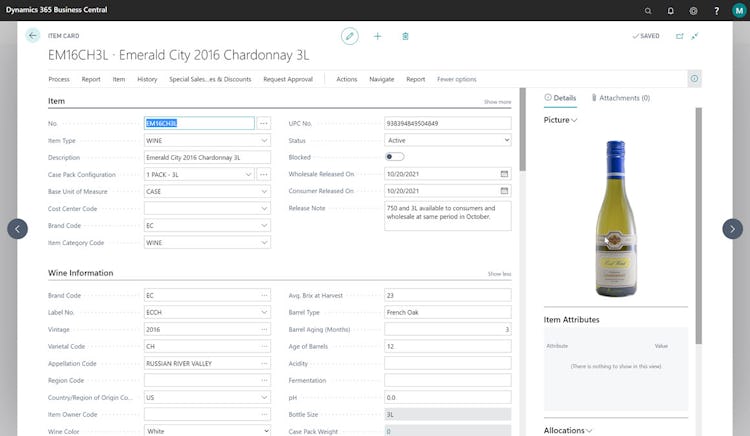Open Appellation Code lookup ellipsis
Image resolution: width=750 pixels, height=436 pixels.
[264, 363]
